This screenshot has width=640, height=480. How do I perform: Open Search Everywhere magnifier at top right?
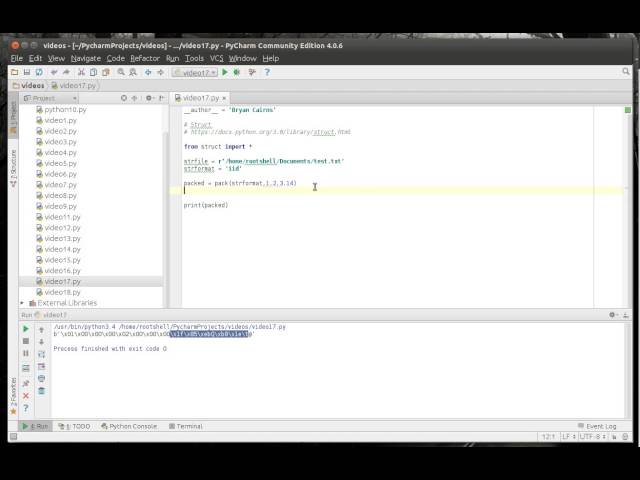[626, 71]
